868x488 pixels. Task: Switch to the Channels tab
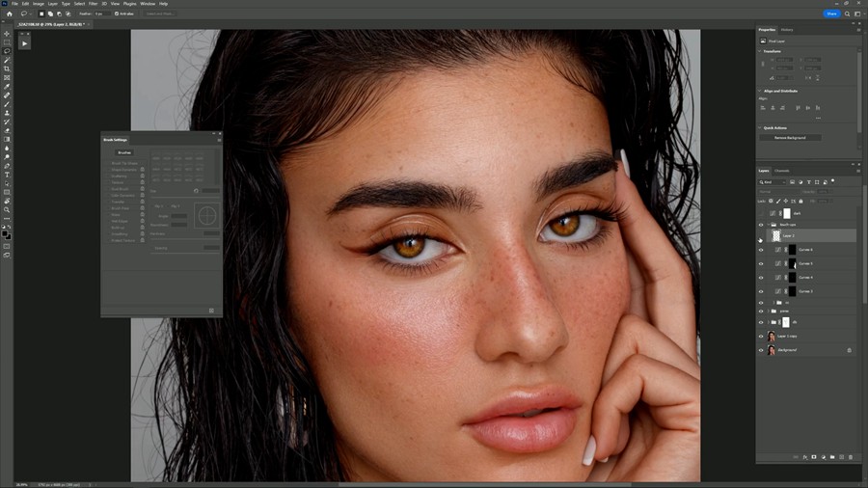click(781, 171)
